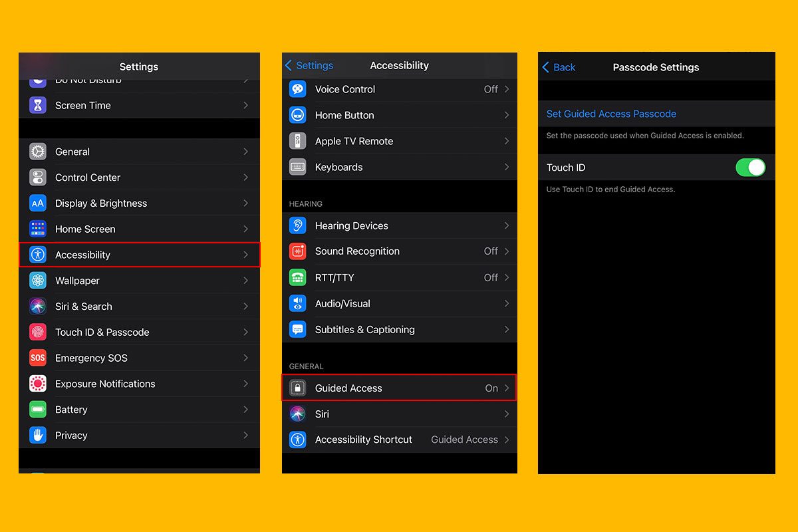Tap the Touch ID fingerprint icon
Screen dimensions: 798x532
(x=38, y=332)
